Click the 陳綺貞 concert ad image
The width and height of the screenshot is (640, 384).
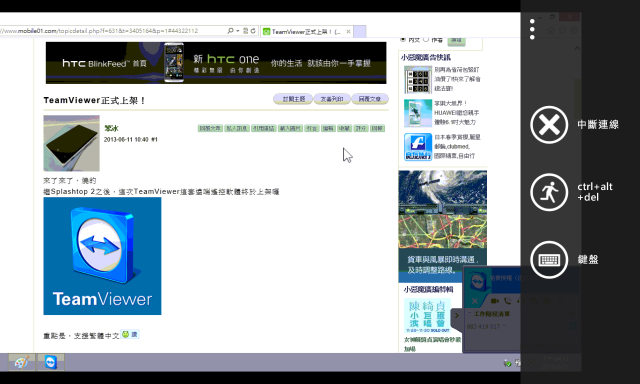[427, 316]
